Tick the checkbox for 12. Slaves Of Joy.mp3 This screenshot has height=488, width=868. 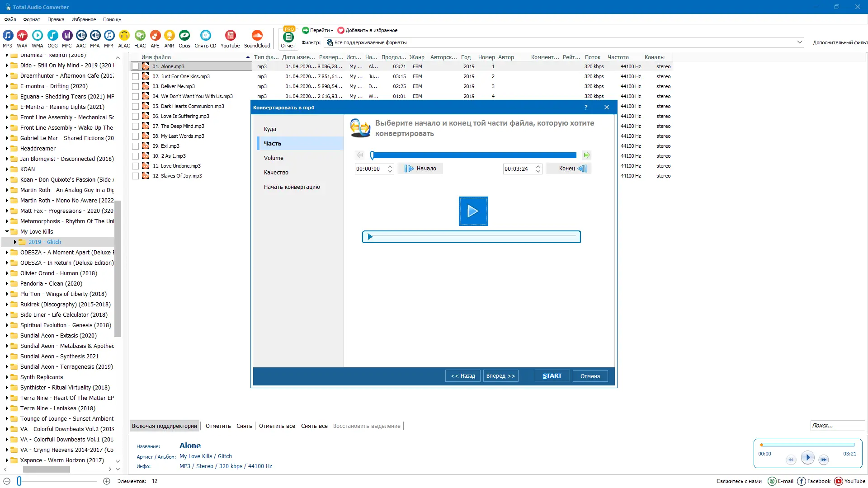click(135, 176)
